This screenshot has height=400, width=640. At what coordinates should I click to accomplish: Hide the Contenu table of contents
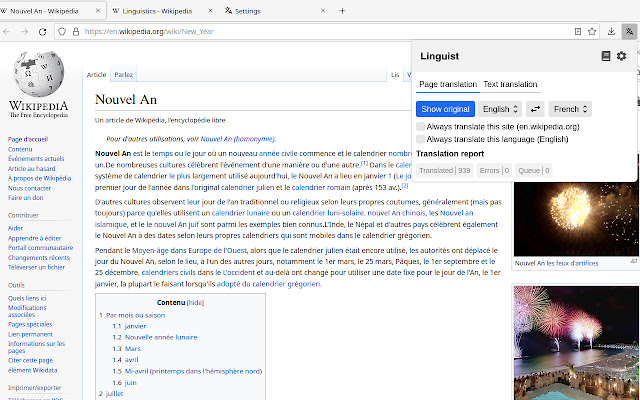pyautogui.click(x=195, y=302)
